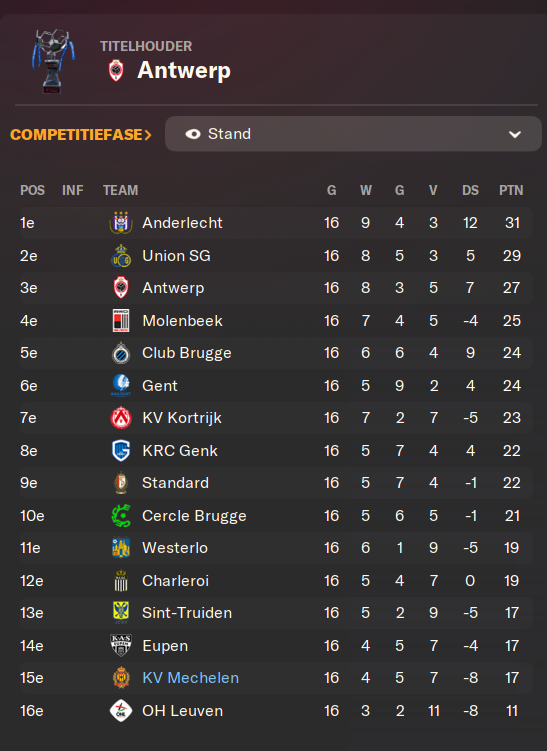Click the Molenbeek club crest
The image size is (547, 751).
(121, 320)
